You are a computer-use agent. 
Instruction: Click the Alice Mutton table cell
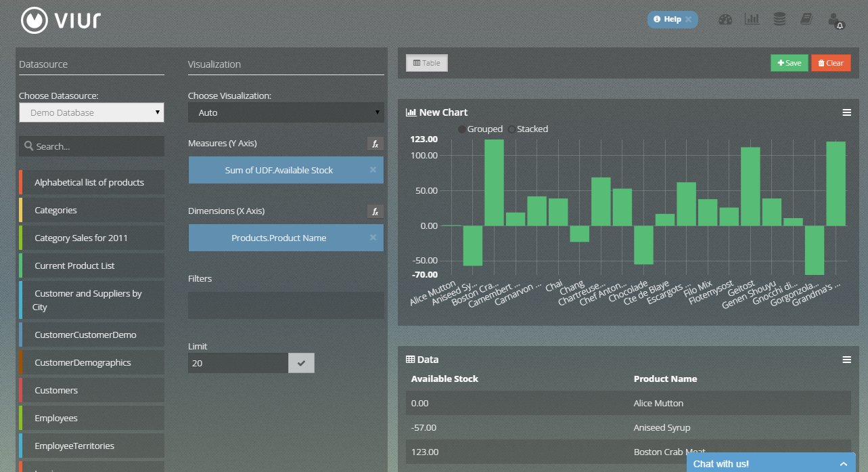coord(658,403)
